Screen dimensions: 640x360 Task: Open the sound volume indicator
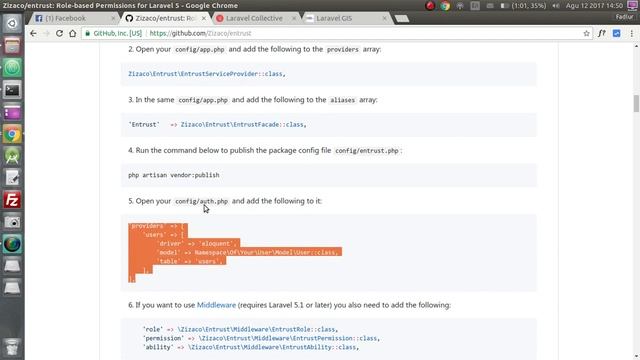pos(556,6)
